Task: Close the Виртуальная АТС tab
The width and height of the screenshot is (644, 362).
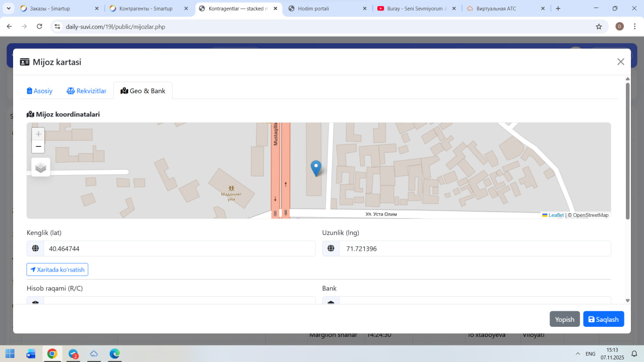Action: pyautogui.click(x=543, y=9)
